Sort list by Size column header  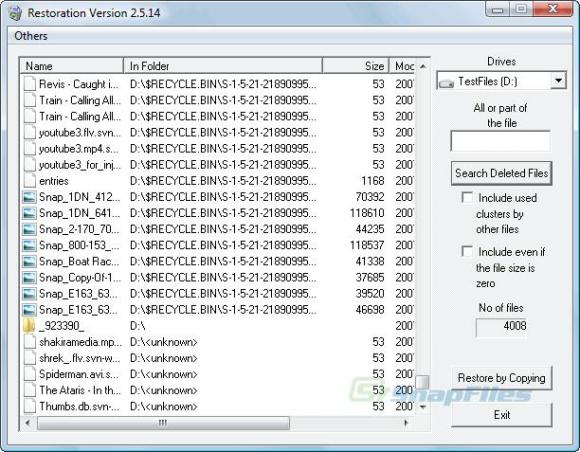tap(355, 66)
